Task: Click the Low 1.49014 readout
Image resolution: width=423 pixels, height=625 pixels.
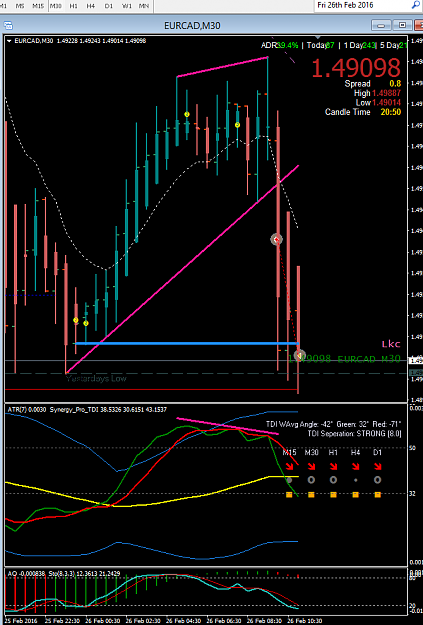Action: pos(378,103)
